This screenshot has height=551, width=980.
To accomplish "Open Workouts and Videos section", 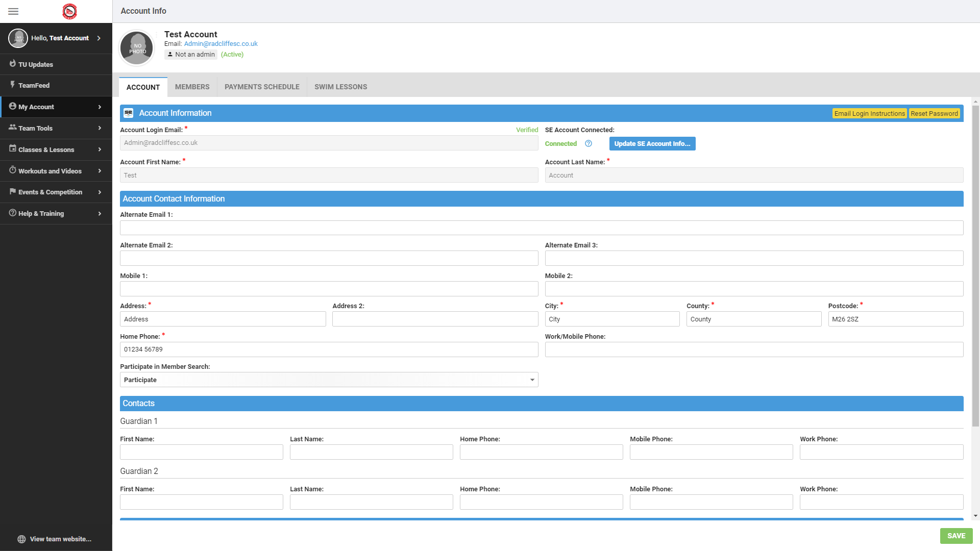I will 50,171.
